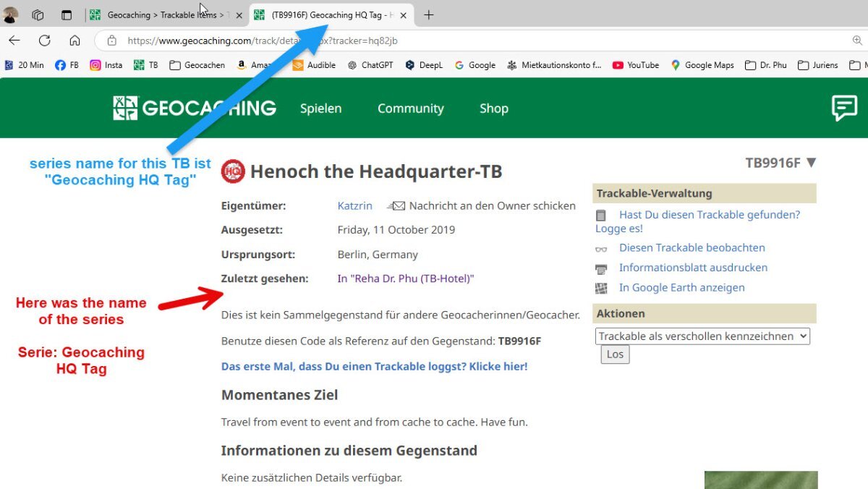Switch to Geocaching Trackable Items tab
This screenshot has height=489, width=868.
pos(165,15)
